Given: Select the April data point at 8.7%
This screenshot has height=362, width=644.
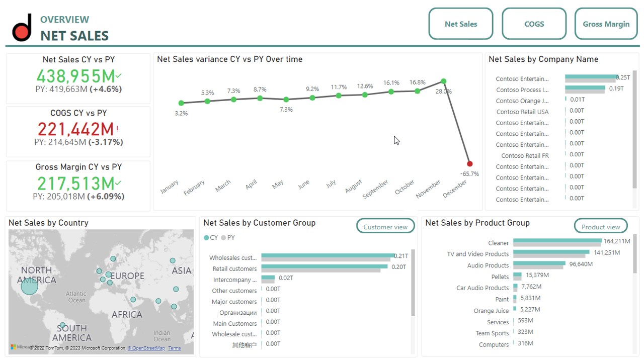Looking at the screenshot, I should (260, 98).
